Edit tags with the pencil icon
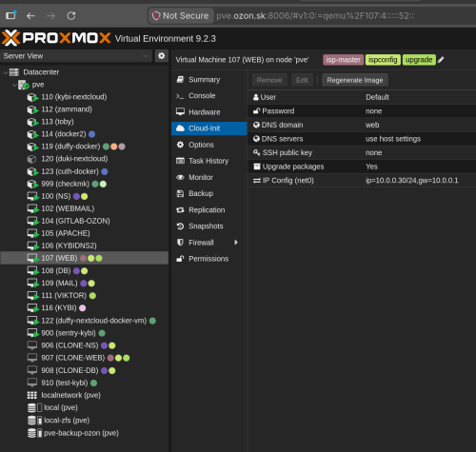Image resolution: width=476 pixels, height=452 pixels. (x=441, y=60)
